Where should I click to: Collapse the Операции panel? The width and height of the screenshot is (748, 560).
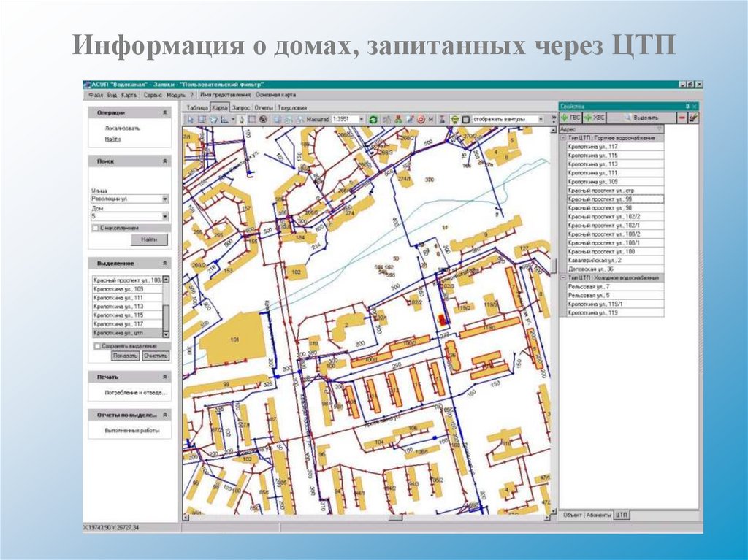165,112
